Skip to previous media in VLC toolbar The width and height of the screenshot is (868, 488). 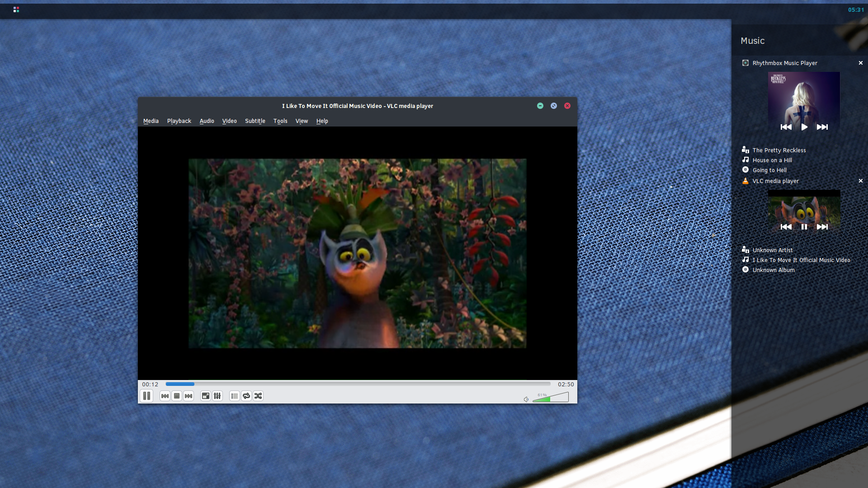pos(165,396)
